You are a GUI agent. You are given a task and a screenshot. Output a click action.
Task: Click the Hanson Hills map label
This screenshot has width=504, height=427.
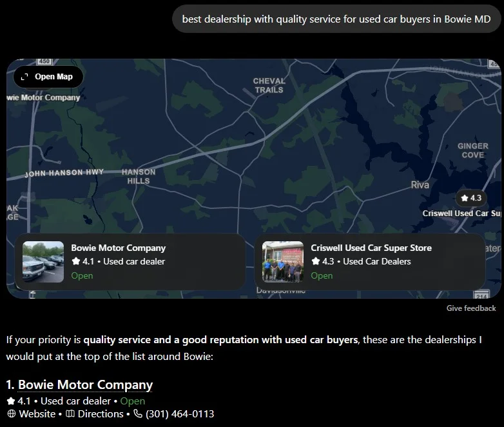pyautogui.click(x=139, y=176)
